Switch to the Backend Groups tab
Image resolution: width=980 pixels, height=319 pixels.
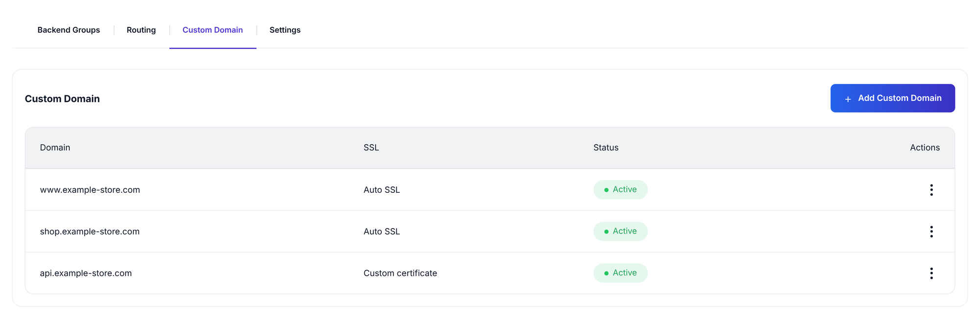click(x=69, y=30)
